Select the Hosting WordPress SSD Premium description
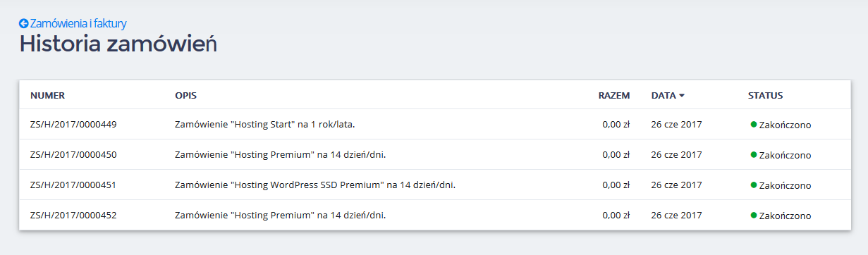This screenshot has height=255, width=868. coord(315,185)
